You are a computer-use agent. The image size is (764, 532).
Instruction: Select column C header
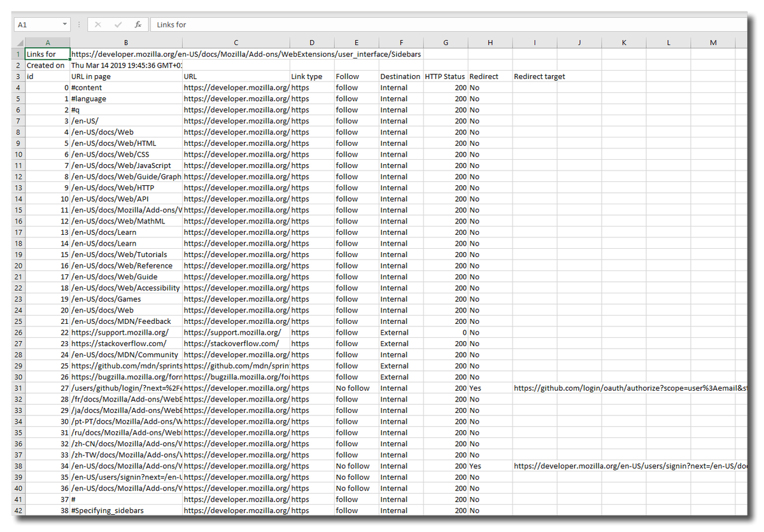click(x=236, y=43)
